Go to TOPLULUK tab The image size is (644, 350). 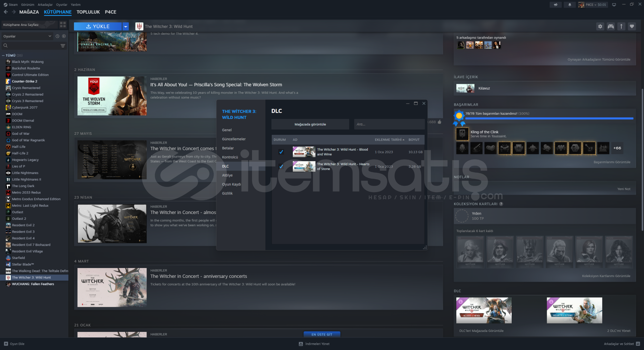click(88, 12)
